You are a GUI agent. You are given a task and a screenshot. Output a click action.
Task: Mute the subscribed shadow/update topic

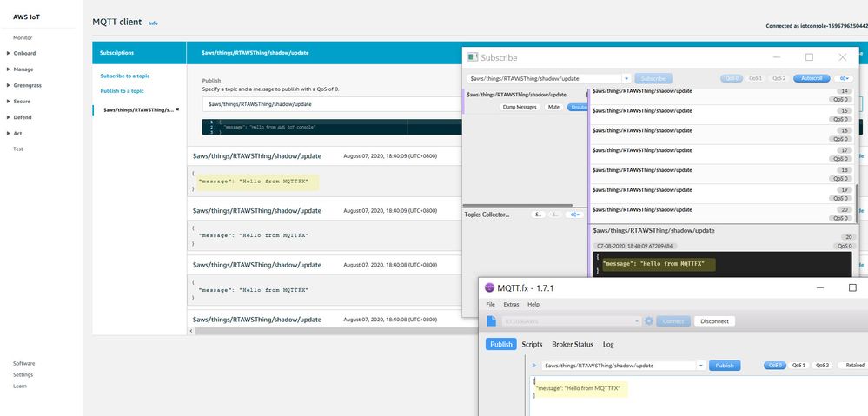click(x=553, y=107)
